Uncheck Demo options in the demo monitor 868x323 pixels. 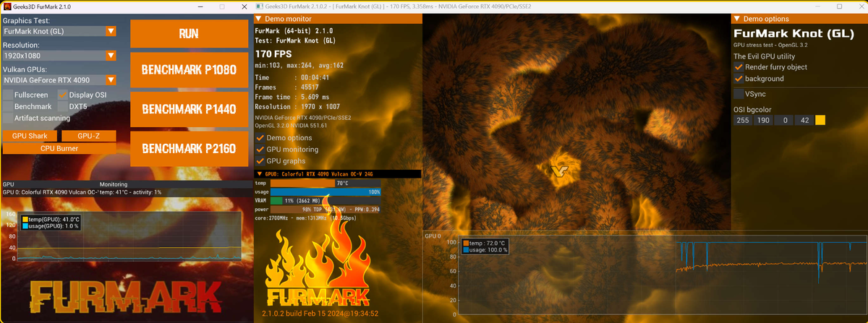(260, 138)
